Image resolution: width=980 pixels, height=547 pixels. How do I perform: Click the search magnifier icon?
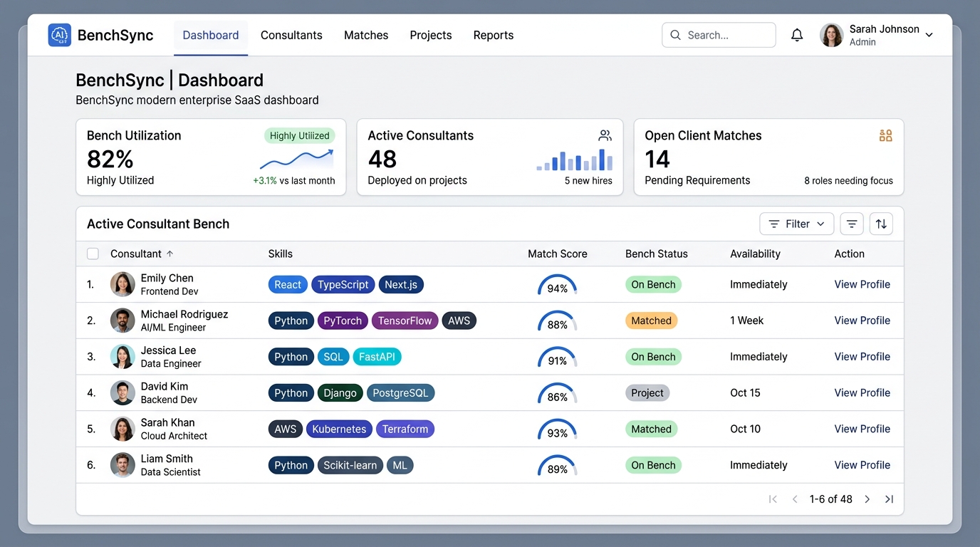tap(675, 35)
